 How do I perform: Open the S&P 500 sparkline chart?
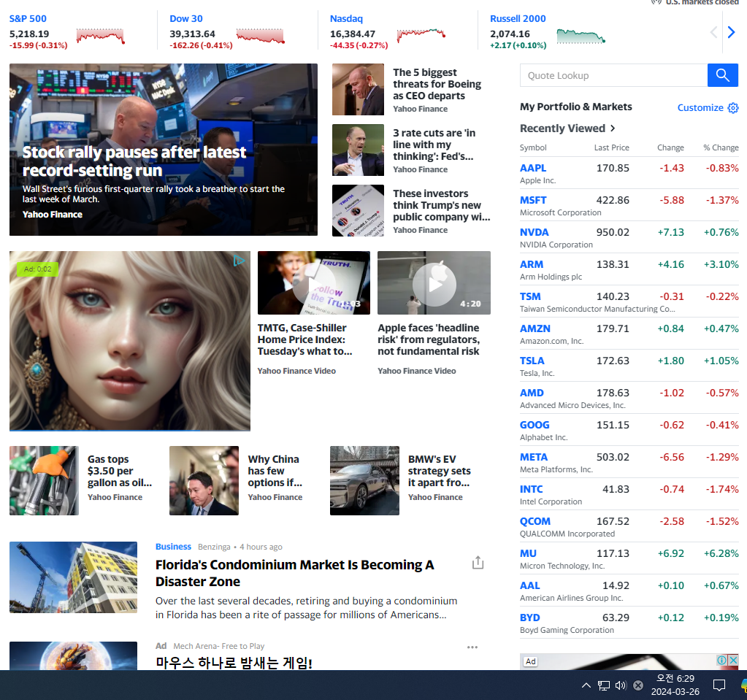[101, 36]
